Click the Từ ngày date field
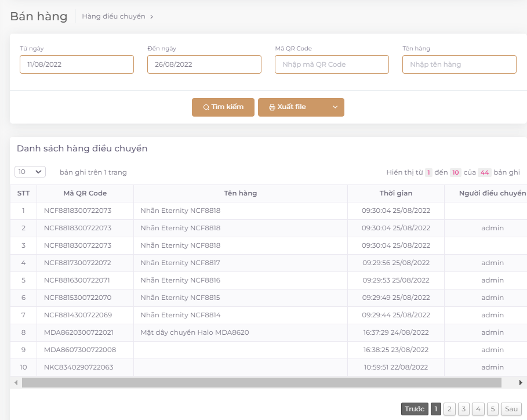The height and width of the screenshot is (420, 527). 77,64
